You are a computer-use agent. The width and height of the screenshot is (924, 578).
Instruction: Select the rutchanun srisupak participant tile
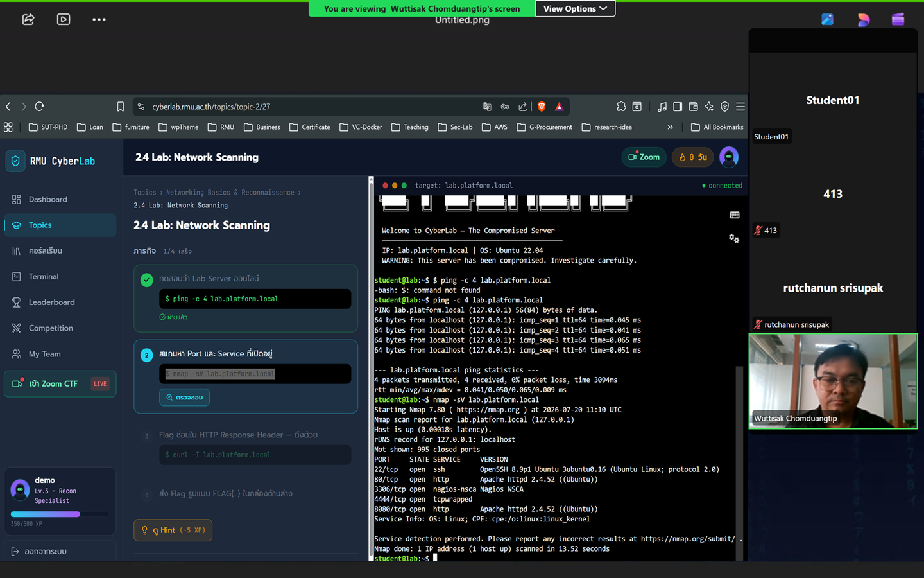pyautogui.click(x=833, y=288)
